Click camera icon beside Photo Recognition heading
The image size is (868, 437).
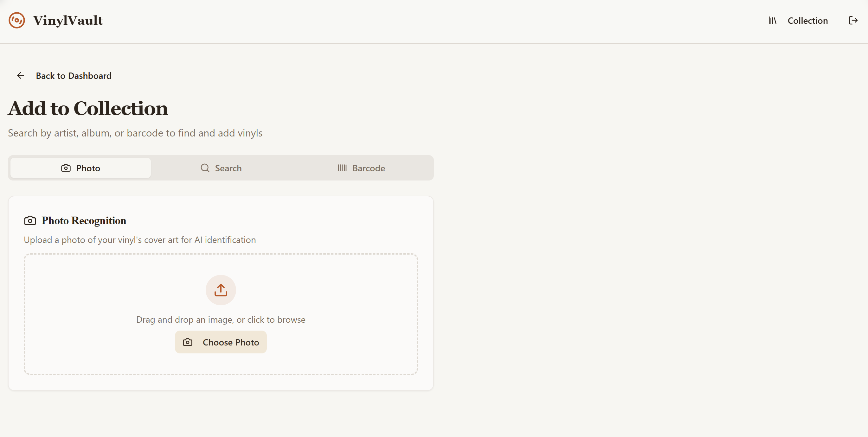30,220
